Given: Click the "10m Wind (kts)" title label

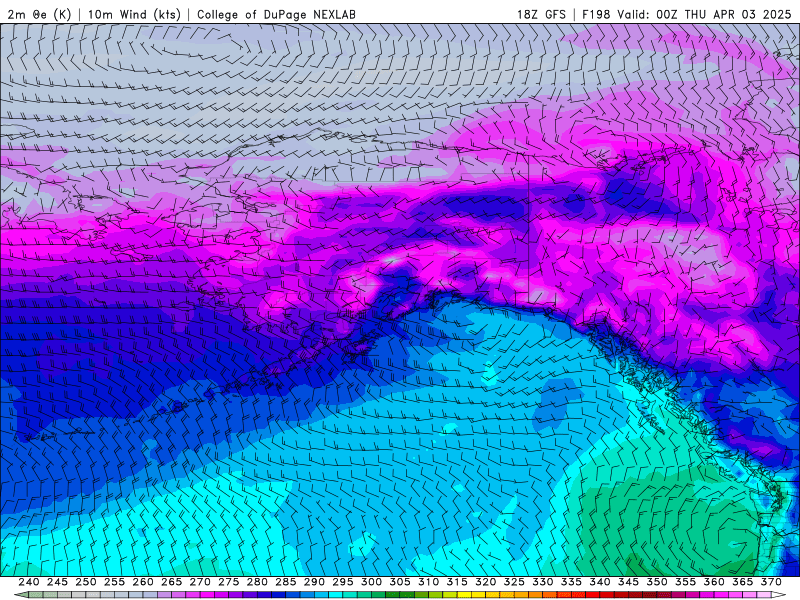Looking at the screenshot, I should pyautogui.click(x=134, y=14).
